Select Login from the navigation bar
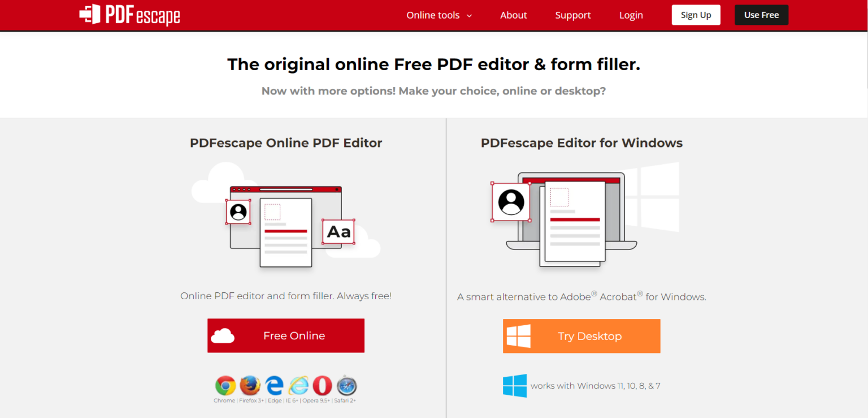Image resolution: width=868 pixels, height=418 pixels. point(631,15)
